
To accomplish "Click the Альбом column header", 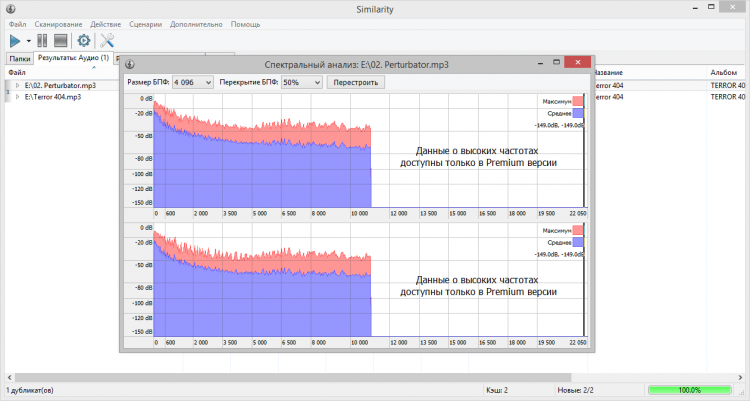I will click(723, 73).
